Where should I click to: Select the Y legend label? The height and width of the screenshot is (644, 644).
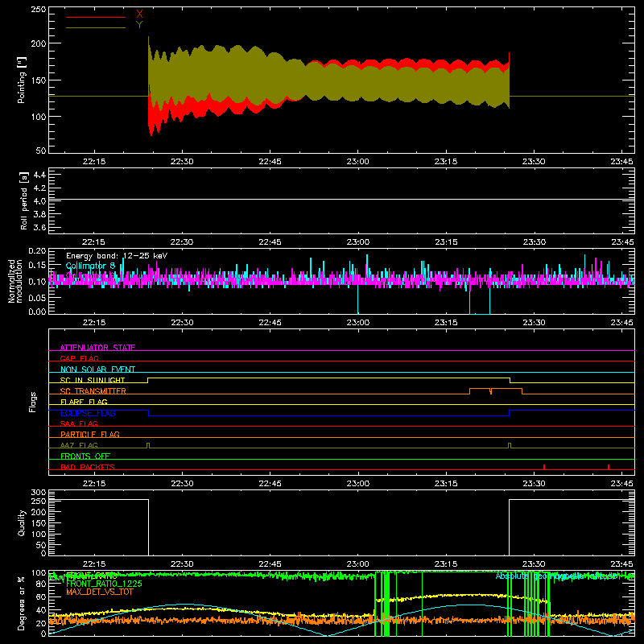(x=139, y=25)
